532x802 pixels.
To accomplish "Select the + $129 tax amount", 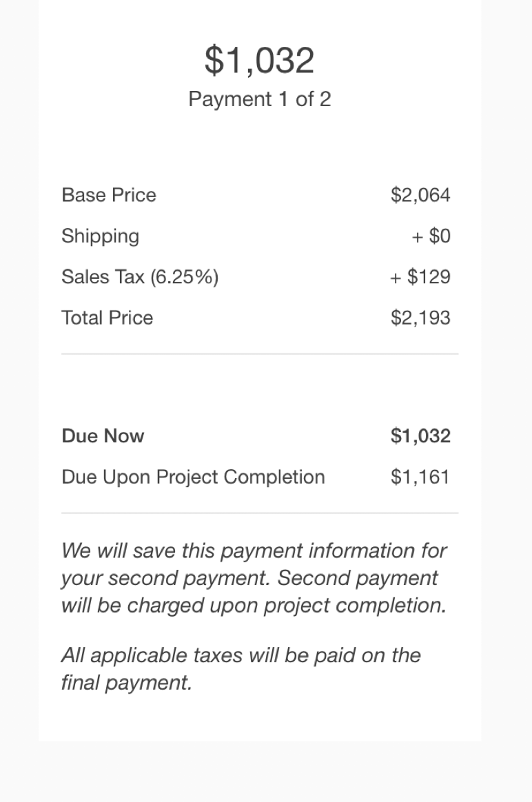I will [420, 277].
